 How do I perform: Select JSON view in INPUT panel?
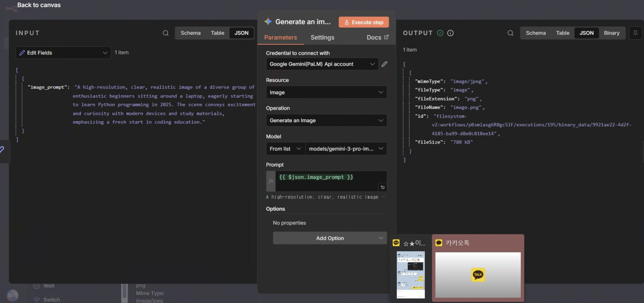[x=241, y=33]
